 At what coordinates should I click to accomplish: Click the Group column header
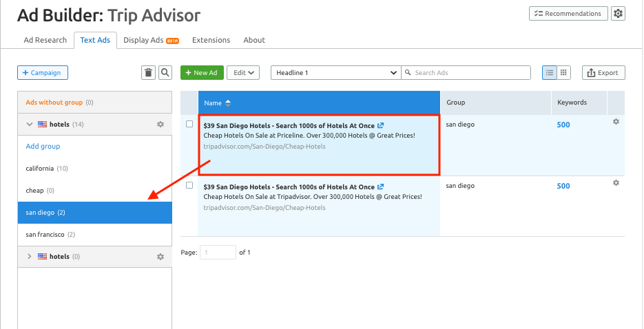click(x=496, y=103)
